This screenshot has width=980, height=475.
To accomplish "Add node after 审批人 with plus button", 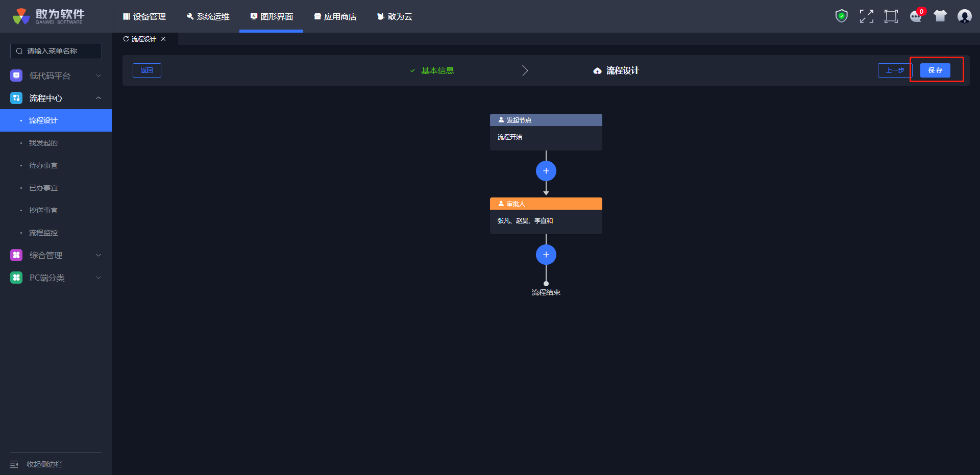I will point(546,255).
